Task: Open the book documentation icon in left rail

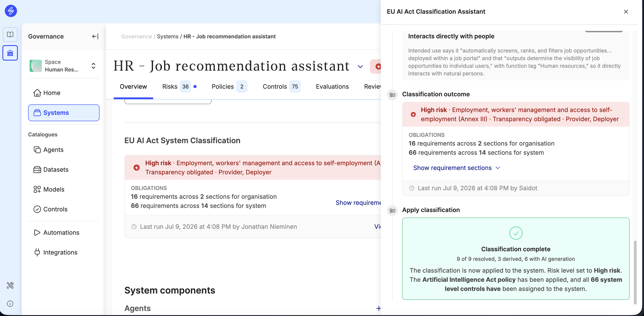Action: (x=10, y=34)
